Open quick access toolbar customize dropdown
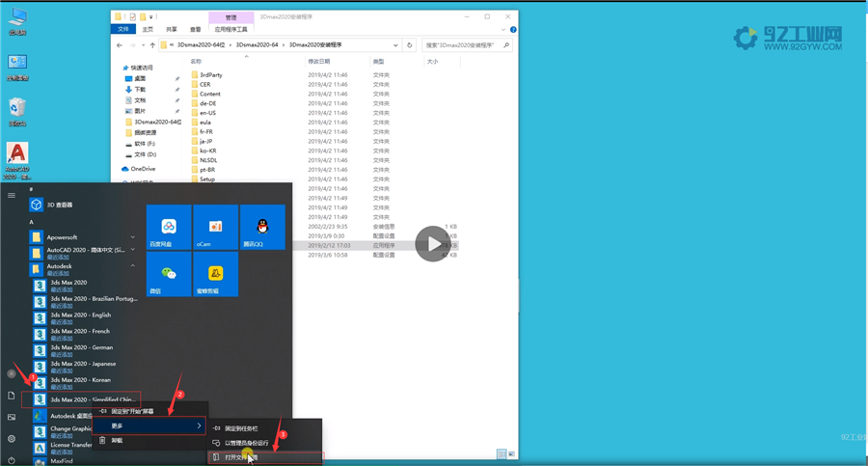This screenshot has height=466, width=868. pos(151,17)
